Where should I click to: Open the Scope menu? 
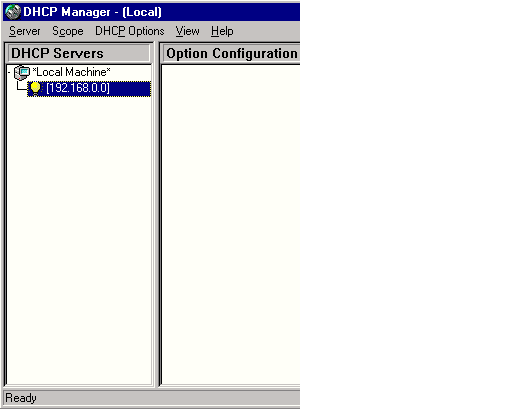[x=68, y=31]
